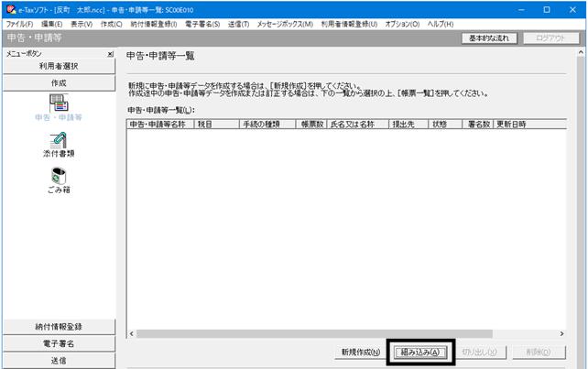Expand the 送信 sidebar section
Screen dimensions: 588x369
click(x=59, y=361)
